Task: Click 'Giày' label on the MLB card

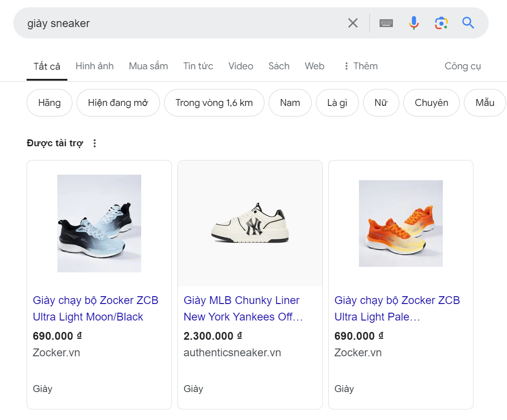Action: (x=193, y=389)
